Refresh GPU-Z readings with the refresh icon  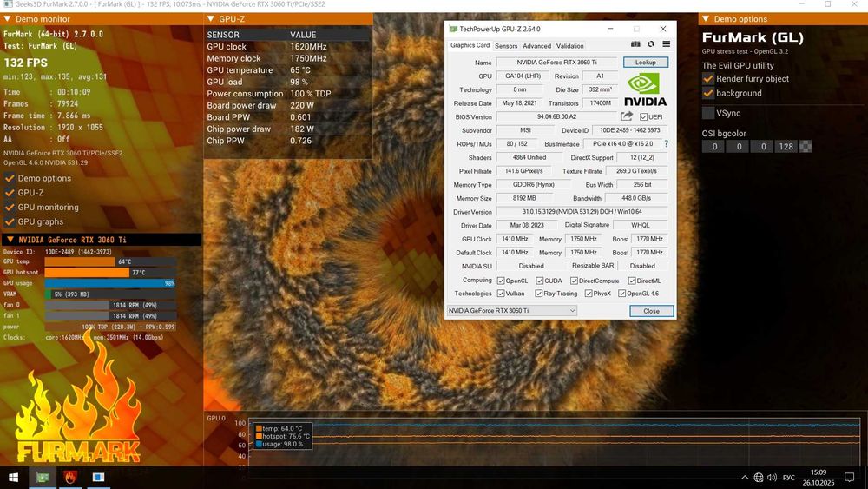(651, 44)
